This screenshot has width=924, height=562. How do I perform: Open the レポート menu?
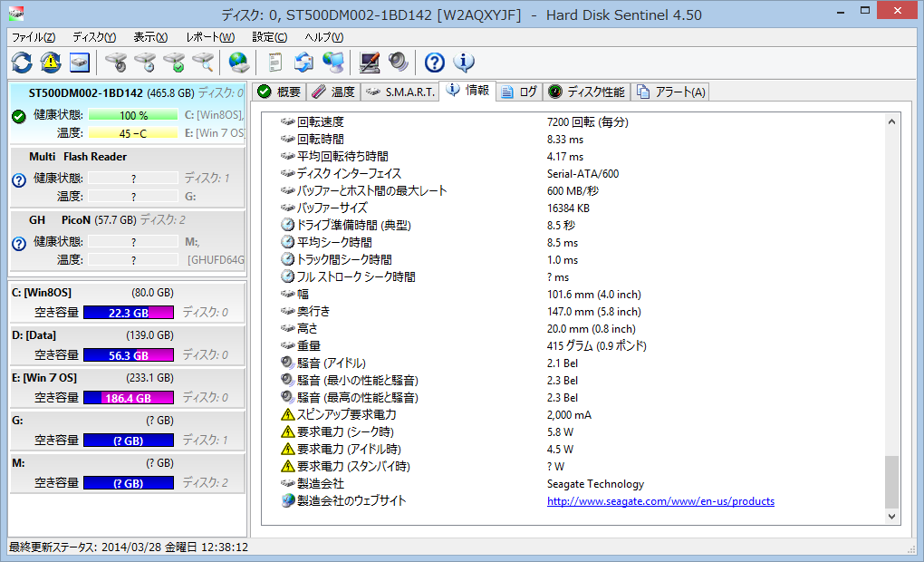point(210,37)
